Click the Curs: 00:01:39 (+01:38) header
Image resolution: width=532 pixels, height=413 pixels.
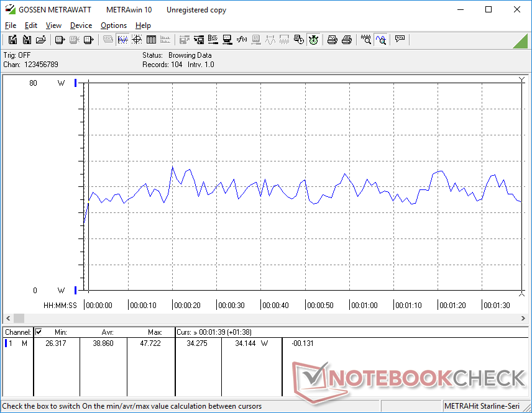click(214, 332)
